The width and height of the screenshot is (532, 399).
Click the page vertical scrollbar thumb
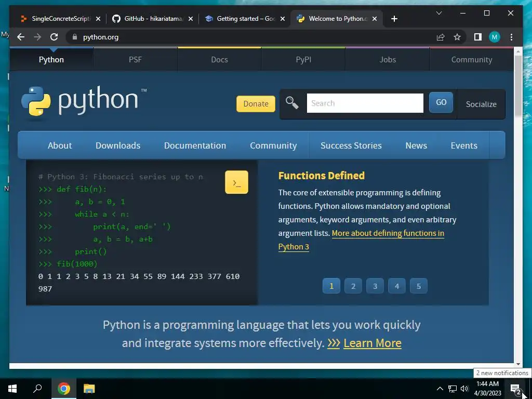pos(518,86)
